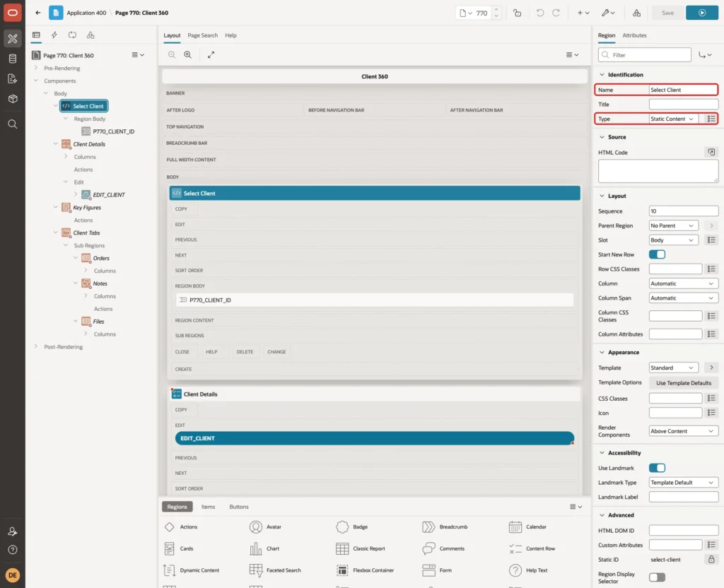Pick the Avatar region from gallery

[x=266, y=527]
